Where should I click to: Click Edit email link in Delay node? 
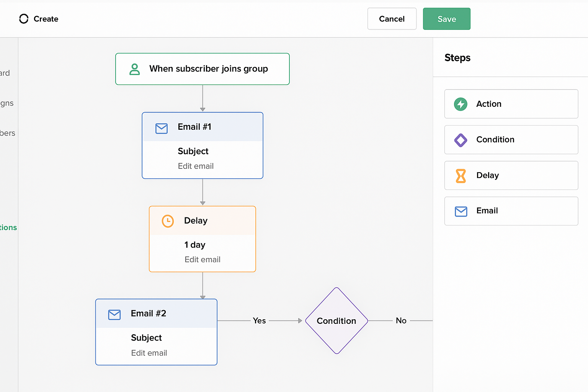pos(202,260)
